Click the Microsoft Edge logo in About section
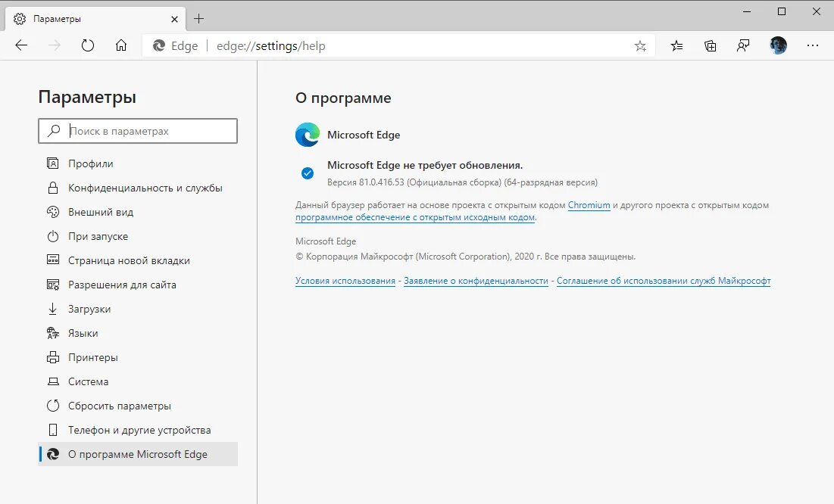834x504 pixels. click(x=308, y=135)
